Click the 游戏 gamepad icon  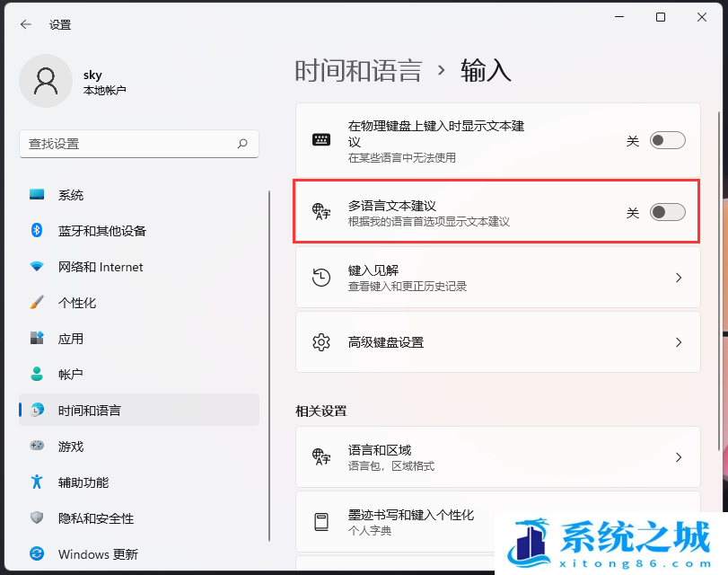pyautogui.click(x=37, y=446)
